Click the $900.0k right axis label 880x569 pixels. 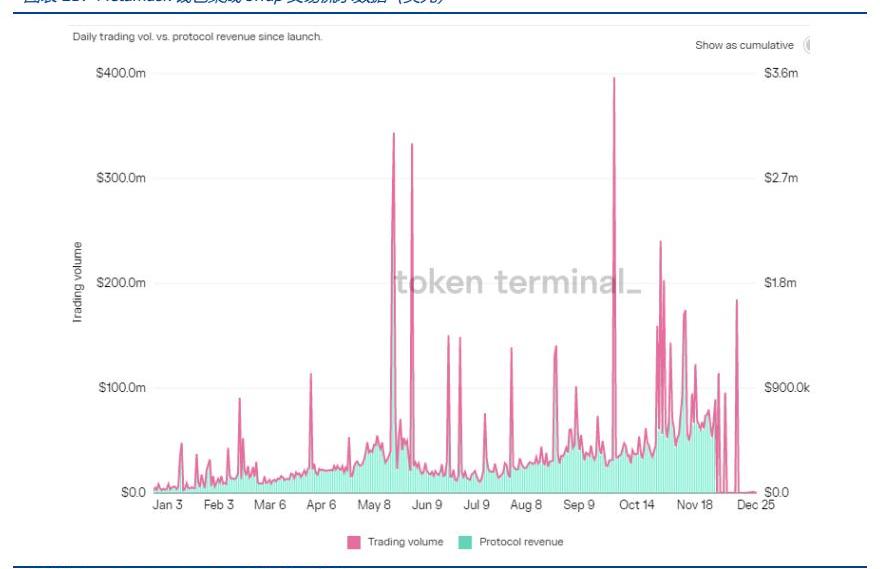click(786, 387)
